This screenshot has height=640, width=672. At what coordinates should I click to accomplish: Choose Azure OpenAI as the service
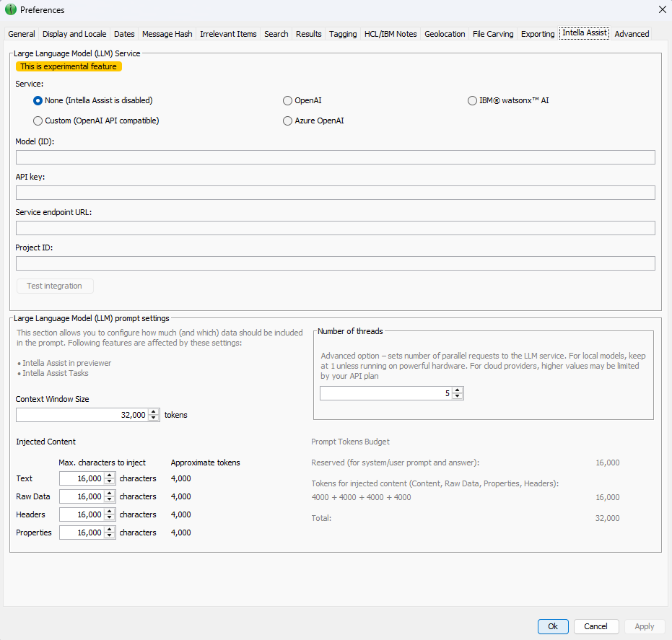[287, 120]
